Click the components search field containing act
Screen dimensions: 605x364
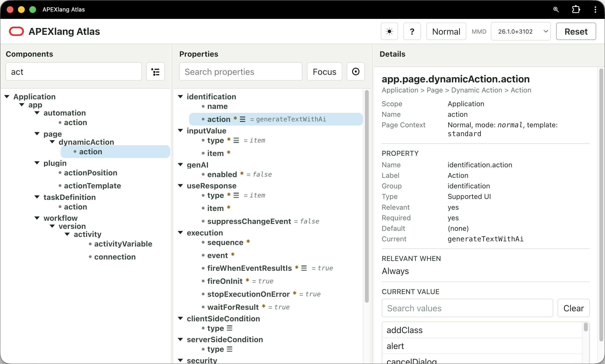point(74,72)
